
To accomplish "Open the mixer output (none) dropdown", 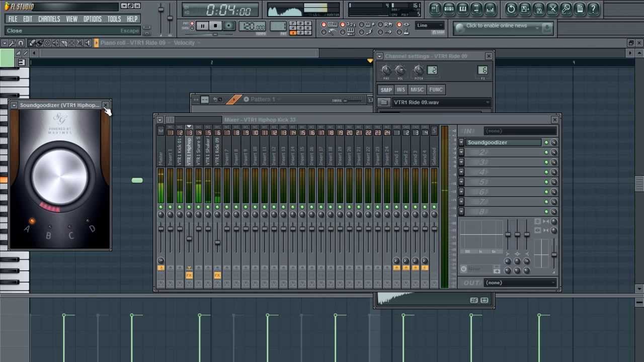I will (520, 283).
